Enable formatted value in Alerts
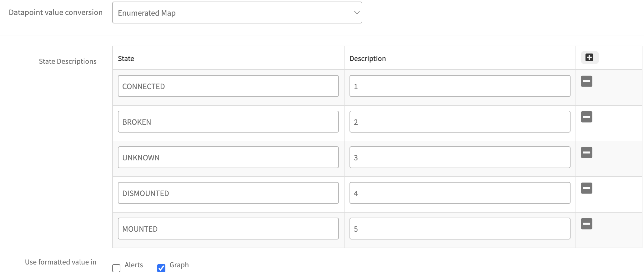The height and width of the screenshot is (277, 644). click(116, 268)
